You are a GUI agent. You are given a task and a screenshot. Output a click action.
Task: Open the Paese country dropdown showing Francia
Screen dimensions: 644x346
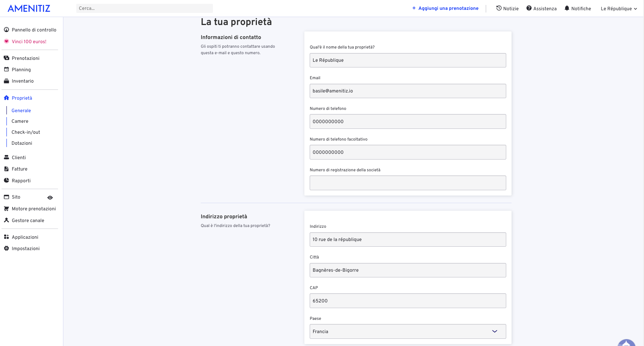[408, 331]
